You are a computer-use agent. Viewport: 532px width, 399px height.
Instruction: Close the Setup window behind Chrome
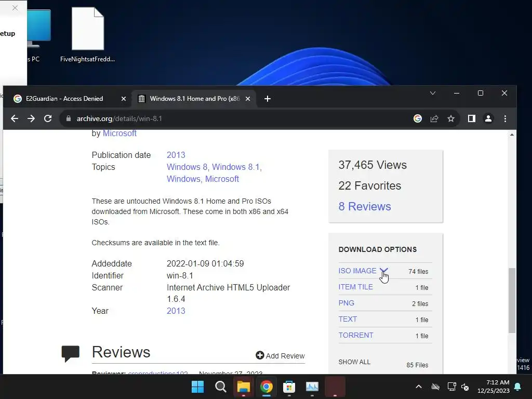point(15,8)
